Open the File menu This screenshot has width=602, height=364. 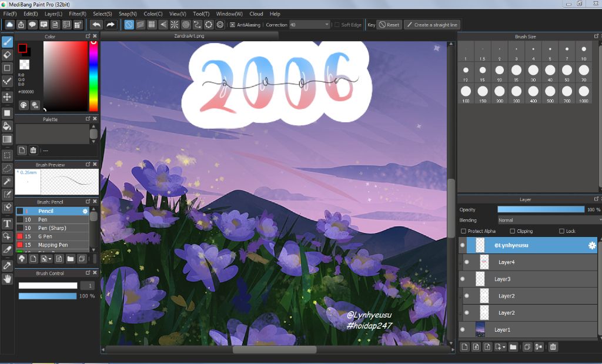tap(10, 14)
